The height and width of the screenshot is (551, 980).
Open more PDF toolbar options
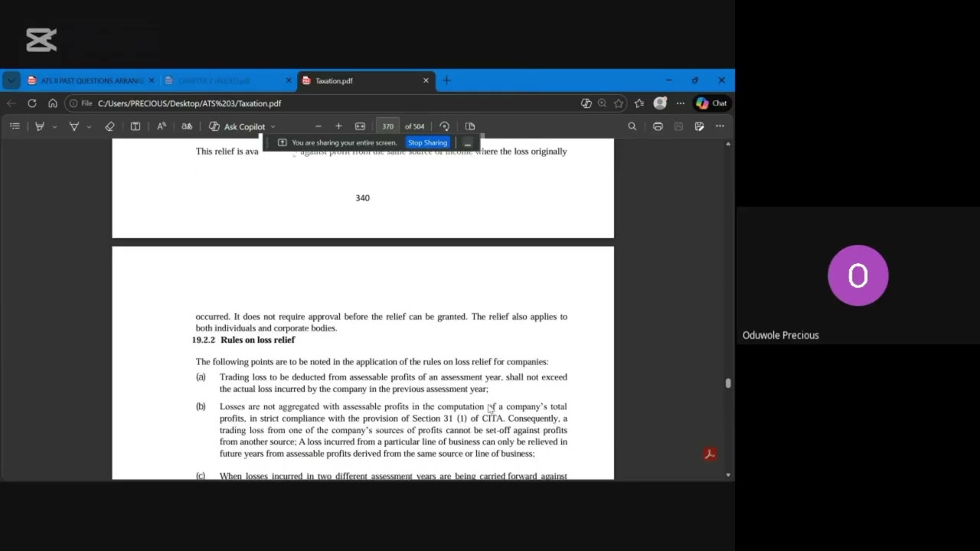pyautogui.click(x=720, y=126)
